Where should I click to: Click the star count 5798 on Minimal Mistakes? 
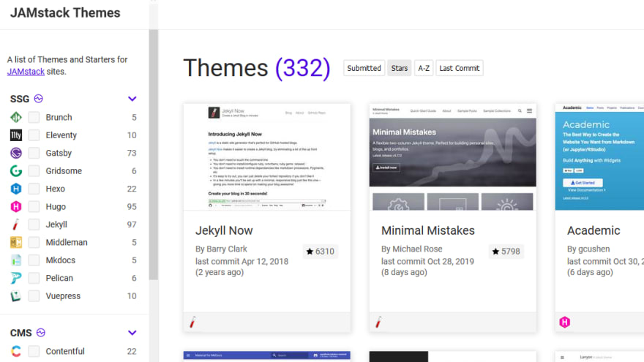[506, 252]
